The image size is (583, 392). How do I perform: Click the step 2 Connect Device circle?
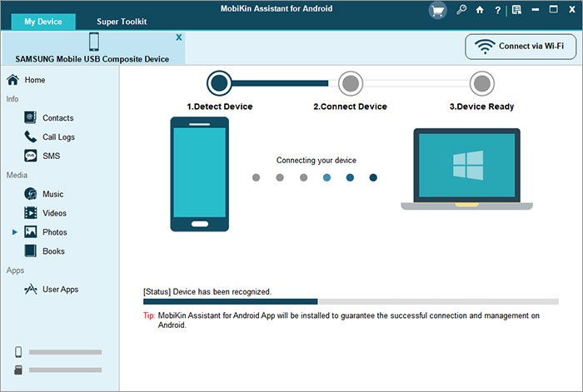351,83
